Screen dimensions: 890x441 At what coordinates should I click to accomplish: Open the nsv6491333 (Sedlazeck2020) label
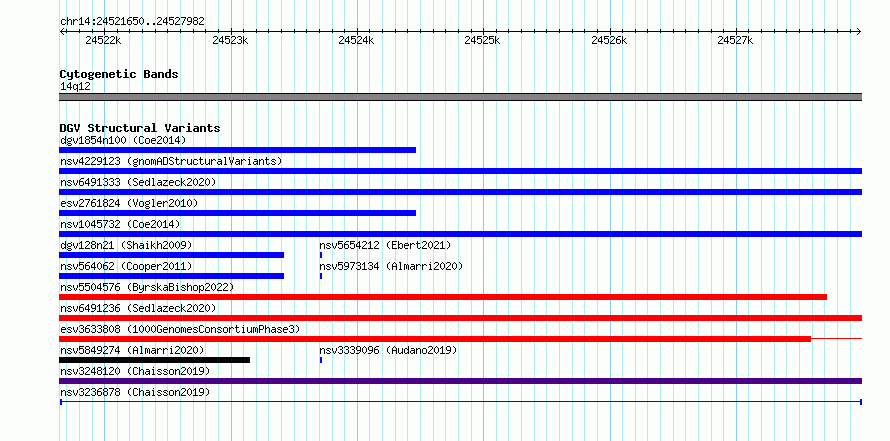coord(138,182)
